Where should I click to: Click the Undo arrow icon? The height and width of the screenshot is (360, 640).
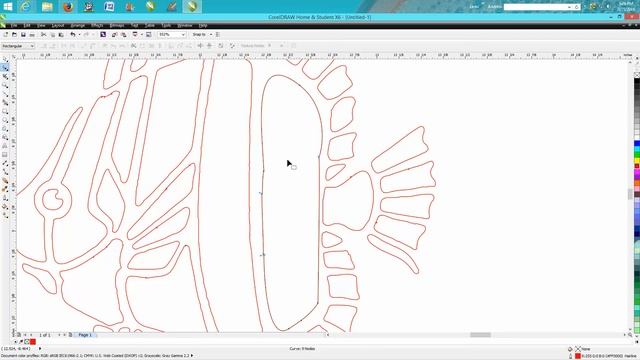[x=73, y=35]
